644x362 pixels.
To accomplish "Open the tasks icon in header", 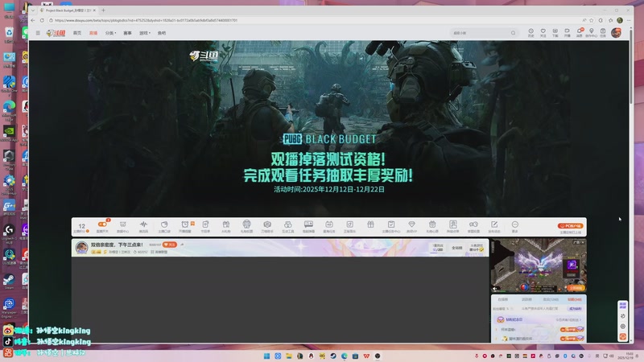I will pos(603,32).
